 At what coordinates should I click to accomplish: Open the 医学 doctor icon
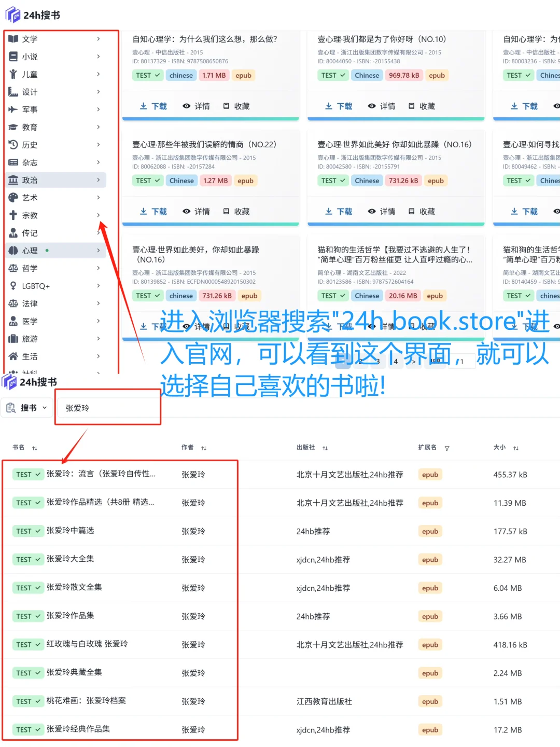[x=13, y=321]
